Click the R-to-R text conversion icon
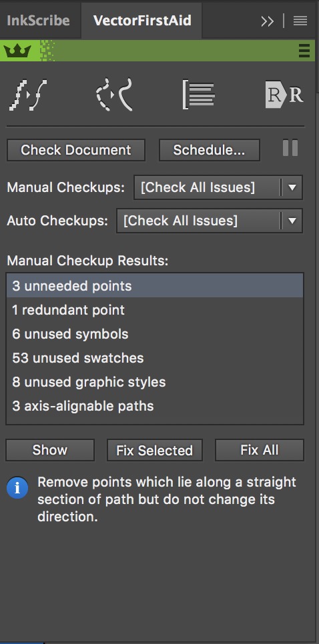This screenshot has width=319, height=644. [284, 95]
